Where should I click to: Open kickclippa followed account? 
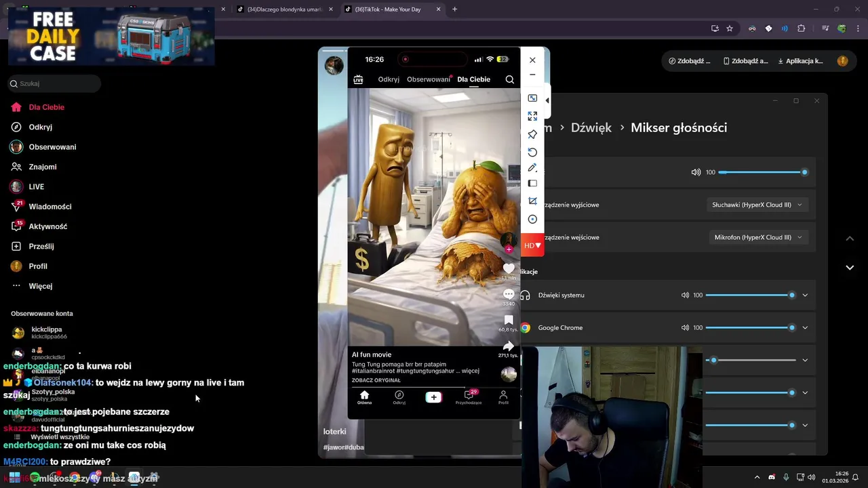click(39, 332)
